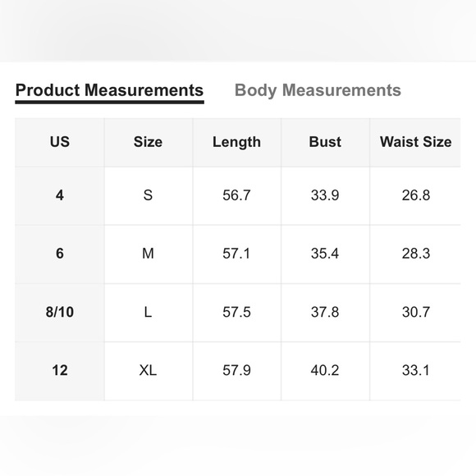Click the Size column header

(148, 142)
